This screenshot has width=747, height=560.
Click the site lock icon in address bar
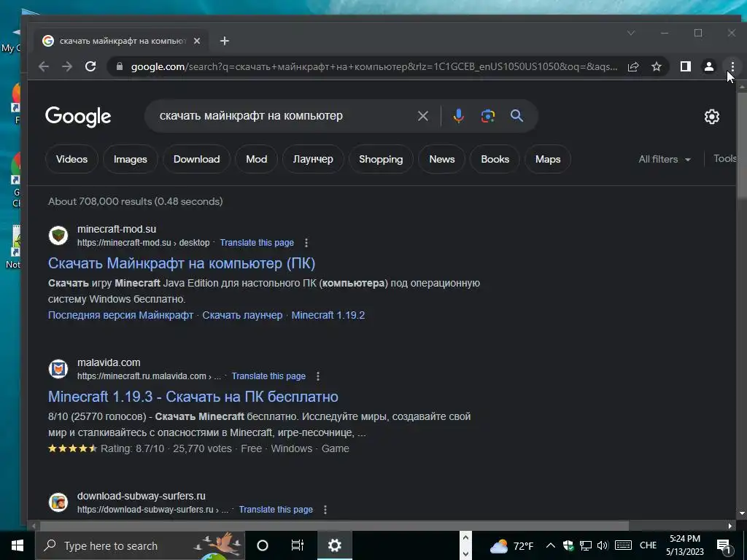click(x=120, y=66)
